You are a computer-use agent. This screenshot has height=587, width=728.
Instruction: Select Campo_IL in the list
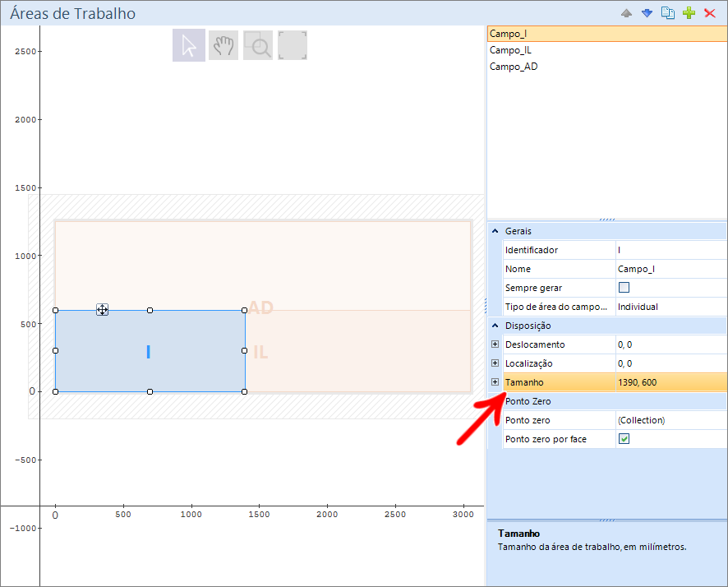(607, 50)
